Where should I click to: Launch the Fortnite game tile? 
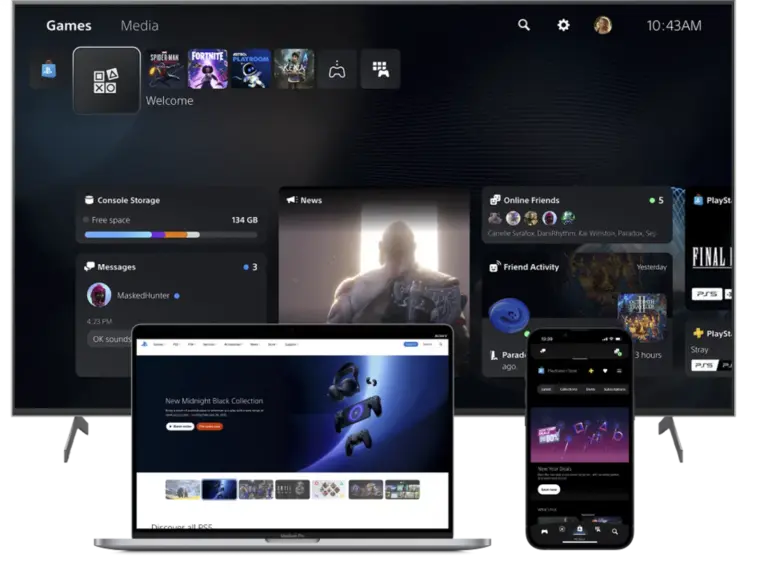208,69
